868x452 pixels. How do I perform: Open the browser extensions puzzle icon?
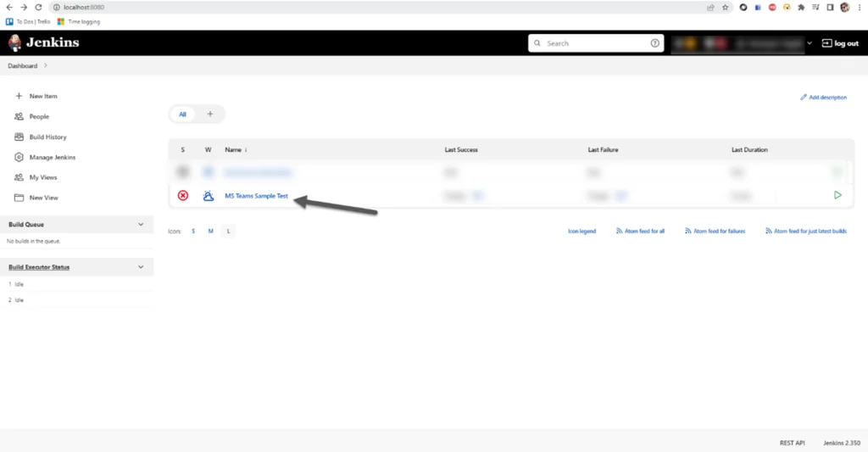tap(801, 7)
